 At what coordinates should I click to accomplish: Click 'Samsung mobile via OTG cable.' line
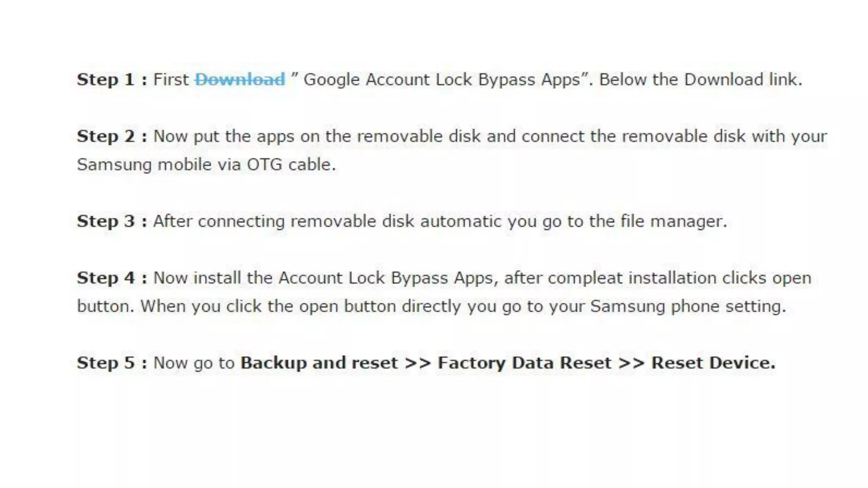[206, 165]
